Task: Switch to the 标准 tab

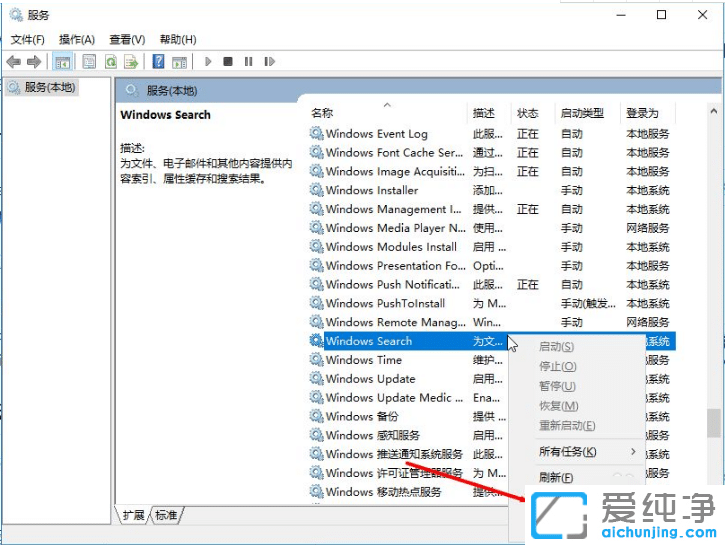Action: tap(166, 515)
